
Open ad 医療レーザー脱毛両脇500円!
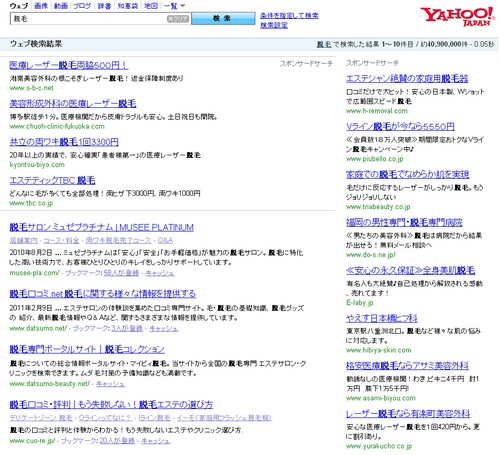(x=68, y=65)
